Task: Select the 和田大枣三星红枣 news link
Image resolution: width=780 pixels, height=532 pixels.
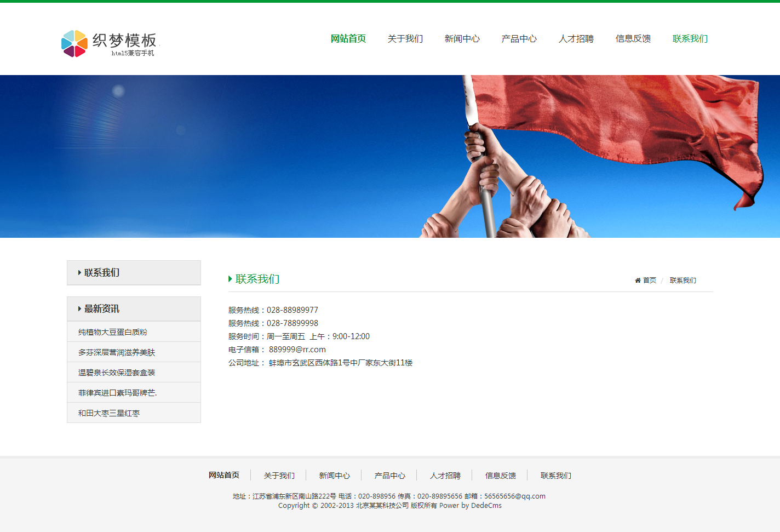Action: click(x=108, y=413)
